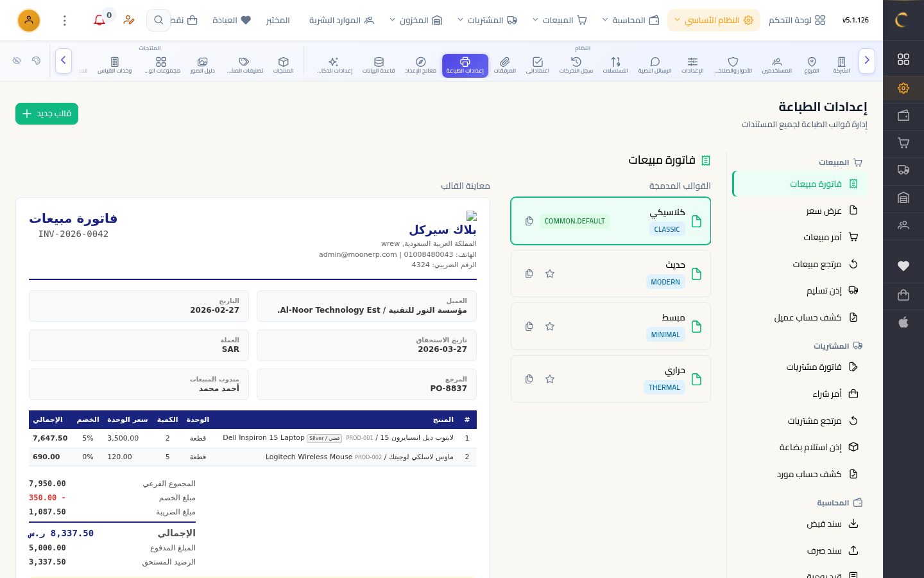Click the search magnifier icon
This screenshot has width=924, height=578.
pos(158,21)
